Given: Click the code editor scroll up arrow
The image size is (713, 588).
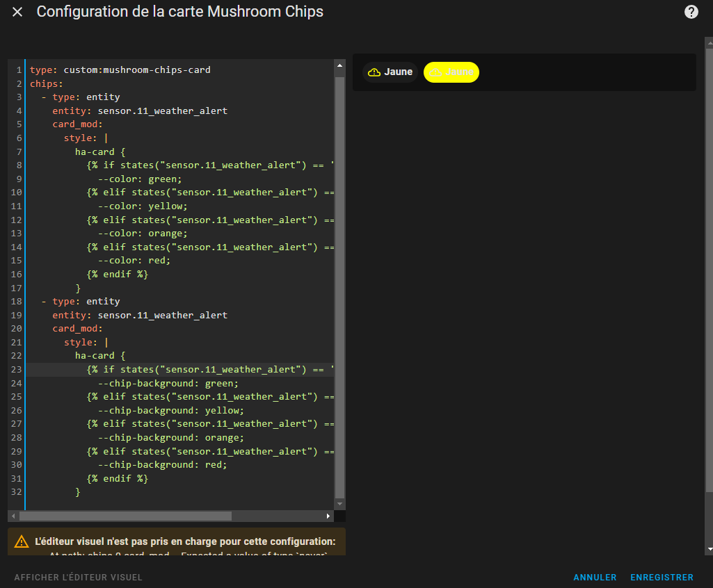Looking at the screenshot, I should [x=339, y=65].
